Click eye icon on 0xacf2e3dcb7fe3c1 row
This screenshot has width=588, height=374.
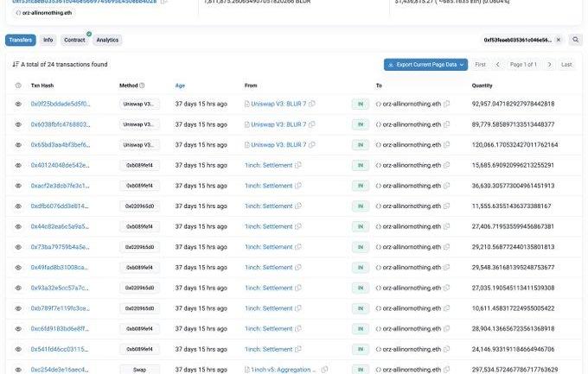[x=18, y=186]
